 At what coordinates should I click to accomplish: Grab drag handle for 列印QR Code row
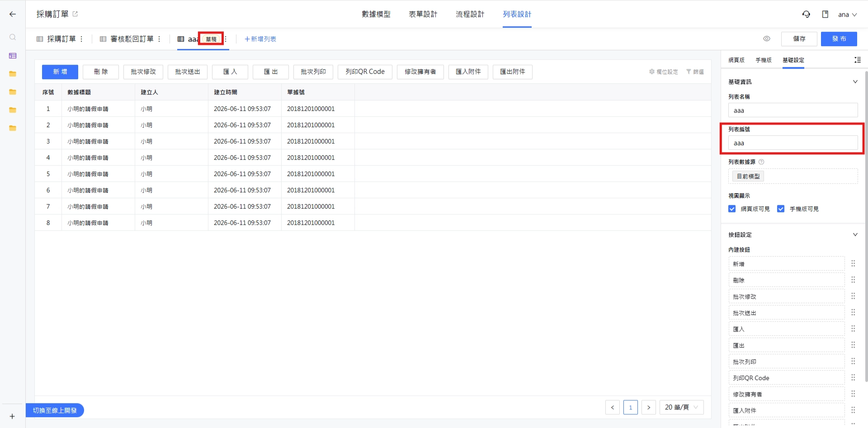pos(853,377)
